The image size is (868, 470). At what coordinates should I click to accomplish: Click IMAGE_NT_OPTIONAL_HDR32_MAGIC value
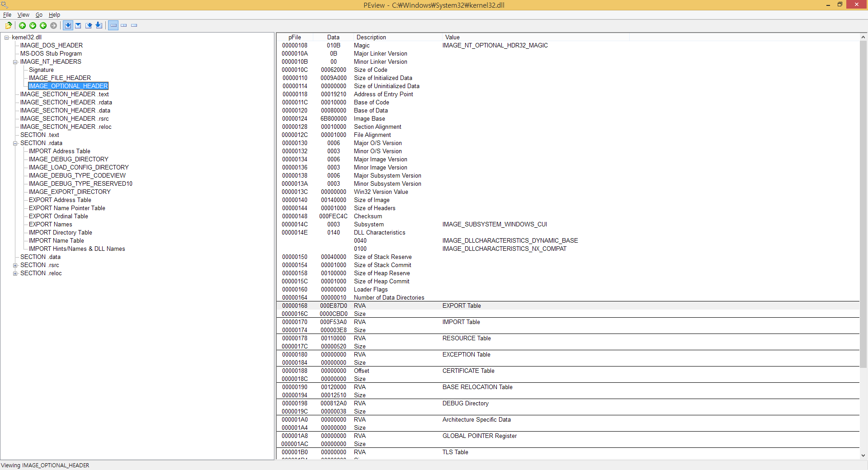click(x=495, y=45)
